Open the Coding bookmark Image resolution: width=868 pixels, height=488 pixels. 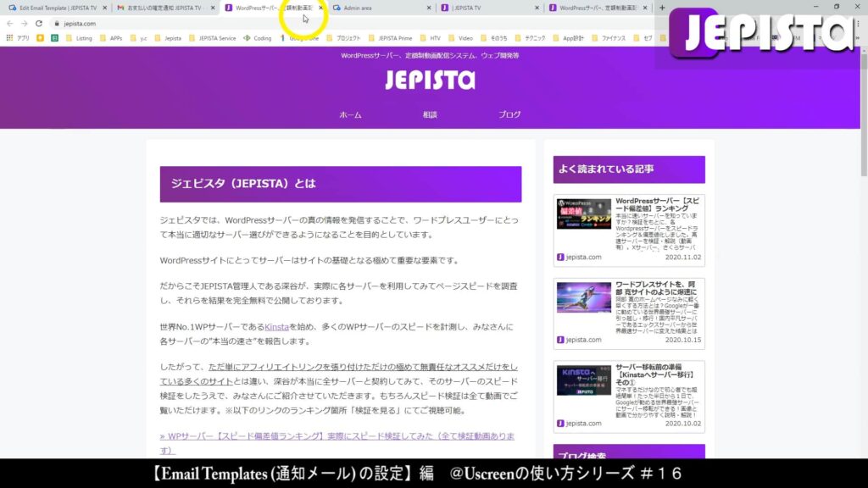(x=258, y=38)
